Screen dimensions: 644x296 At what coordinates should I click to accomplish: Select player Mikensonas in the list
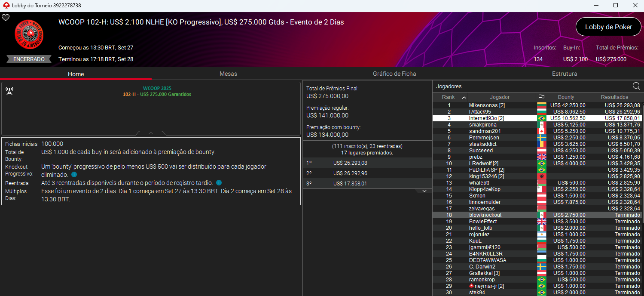pyautogui.click(x=483, y=105)
